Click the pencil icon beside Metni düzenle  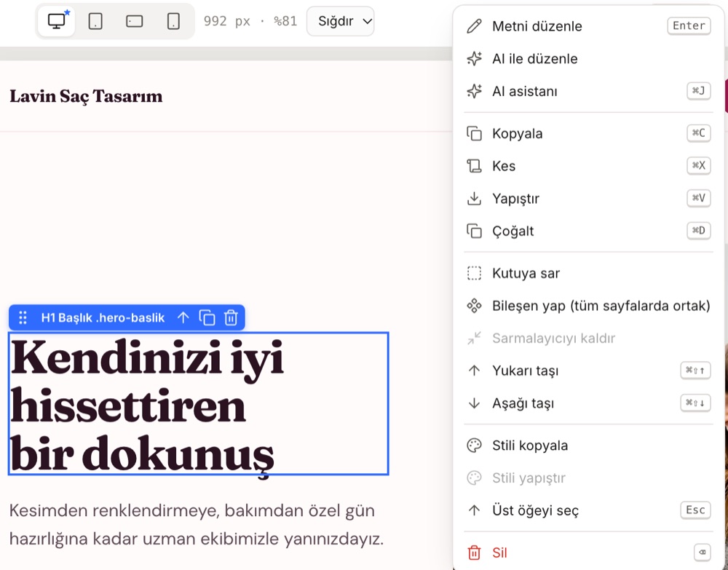point(474,26)
